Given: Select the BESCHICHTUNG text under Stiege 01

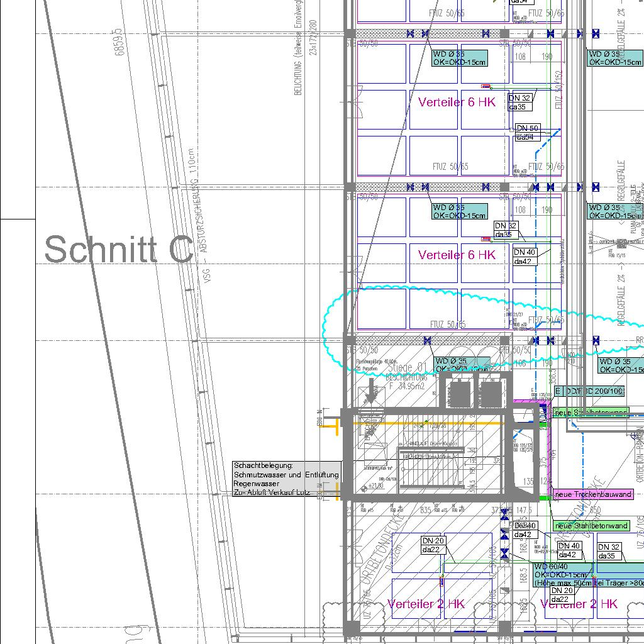Looking at the screenshot, I should click(x=407, y=377).
